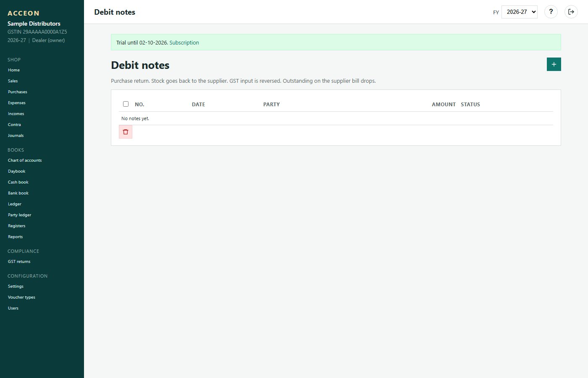Image resolution: width=588 pixels, height=378 pixels.
Task: Click the red trash delete icon
Action: pyautogui.click(x=126, y=132)
